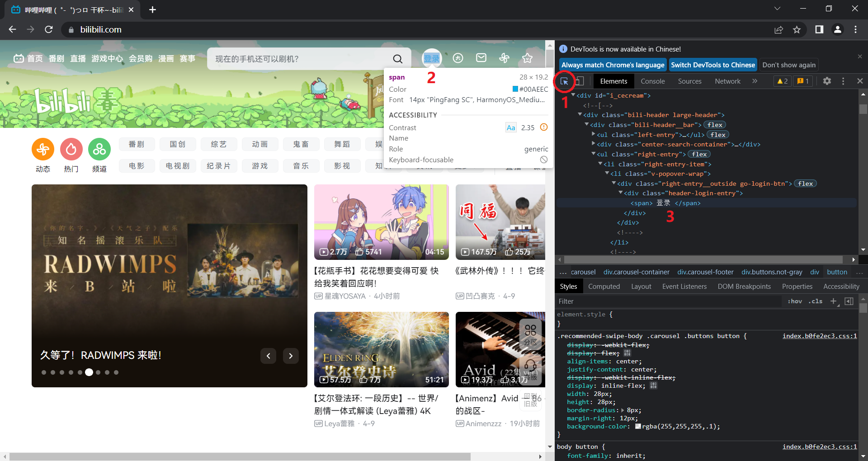Toggle computed styles sidebar icon
This screenshot has width=868, height=461.
[849, 301]
